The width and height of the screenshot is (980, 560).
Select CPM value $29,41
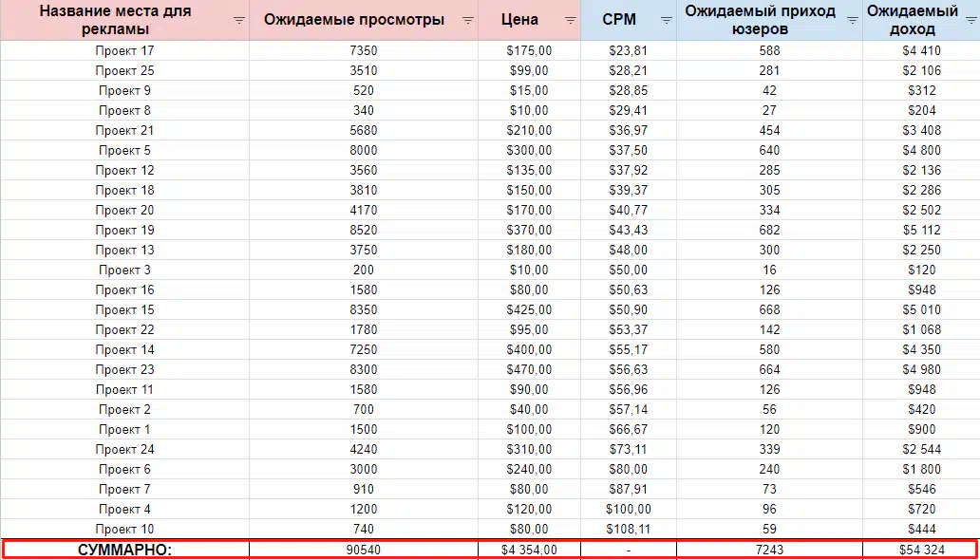coord(629,111)
